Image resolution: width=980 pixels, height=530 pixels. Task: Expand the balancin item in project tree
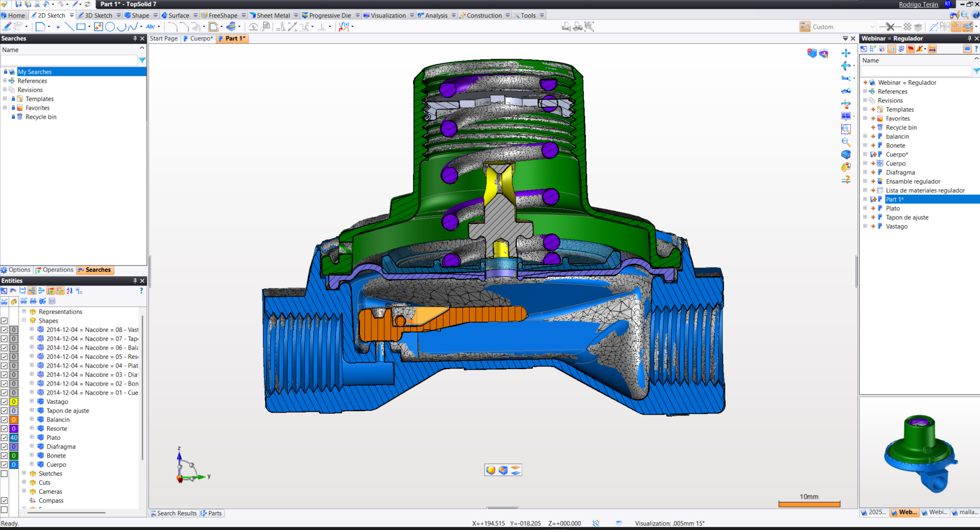tap(865, 136)
